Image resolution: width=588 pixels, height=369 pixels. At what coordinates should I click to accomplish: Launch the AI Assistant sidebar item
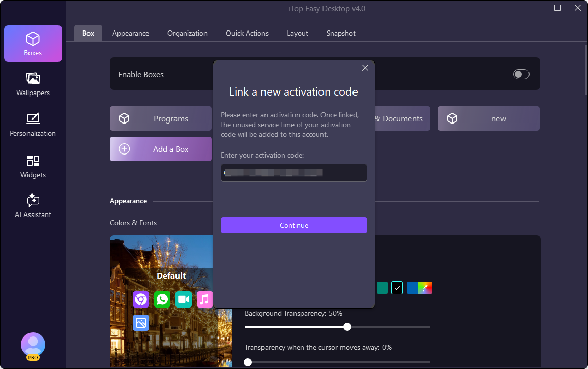click(33, 206)
